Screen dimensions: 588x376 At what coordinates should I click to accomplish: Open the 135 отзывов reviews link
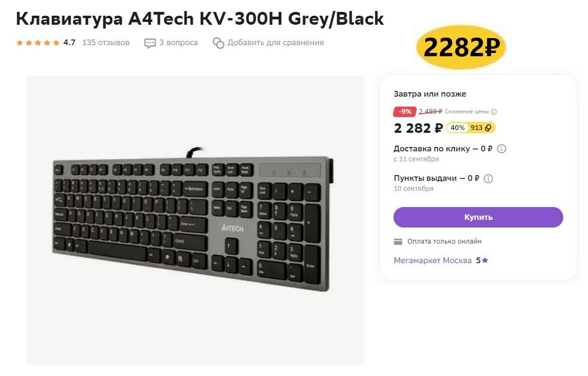(106, 43)
